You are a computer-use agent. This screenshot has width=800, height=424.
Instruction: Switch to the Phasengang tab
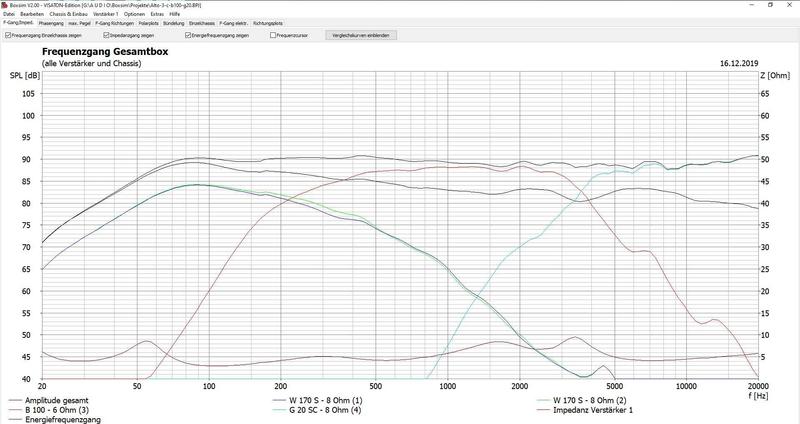click(x=51, y=23)
